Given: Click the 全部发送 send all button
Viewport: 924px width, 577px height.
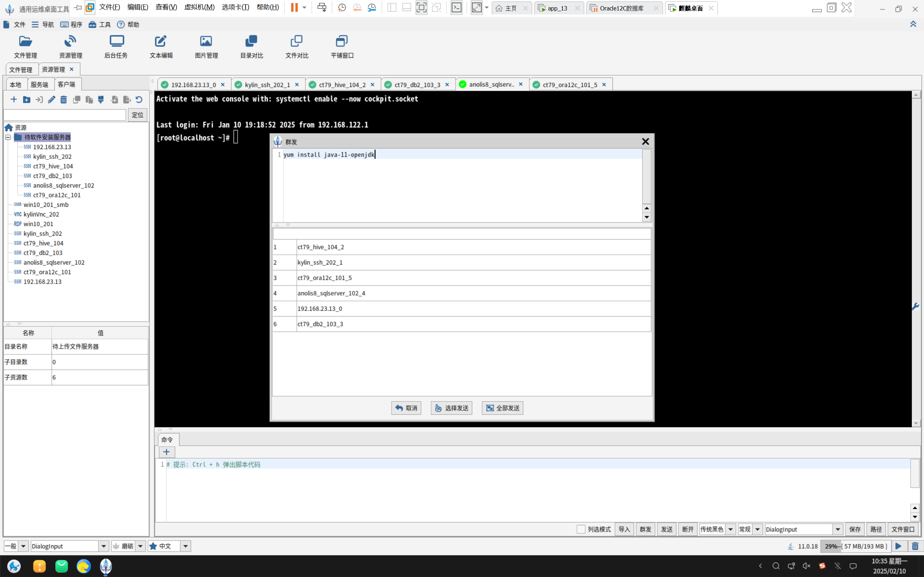Looking at the screenshot, I should 503,408.
